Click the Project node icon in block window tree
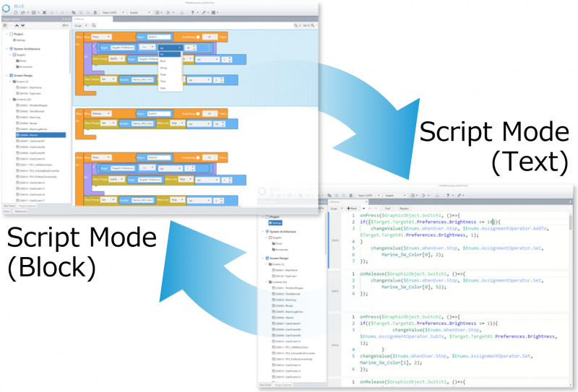The height and width of the screenshot is (392, 578). (x=10, y=34)
